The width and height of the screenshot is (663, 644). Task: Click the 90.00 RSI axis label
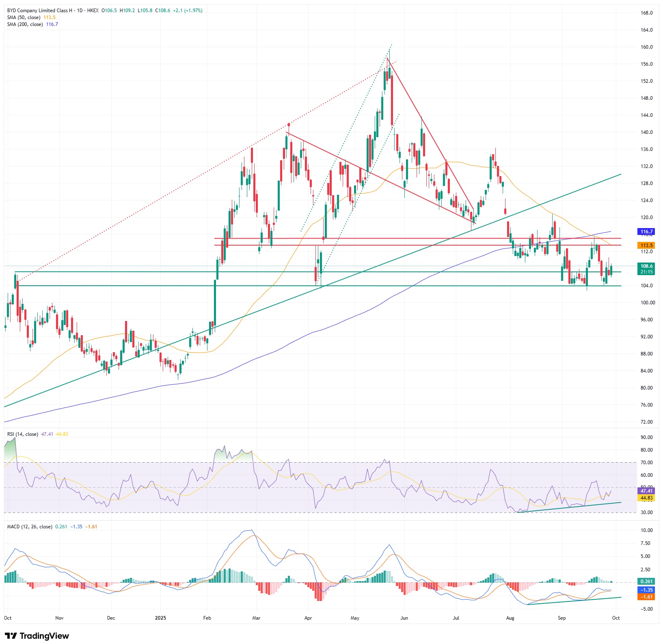click(x=647, y=437)
